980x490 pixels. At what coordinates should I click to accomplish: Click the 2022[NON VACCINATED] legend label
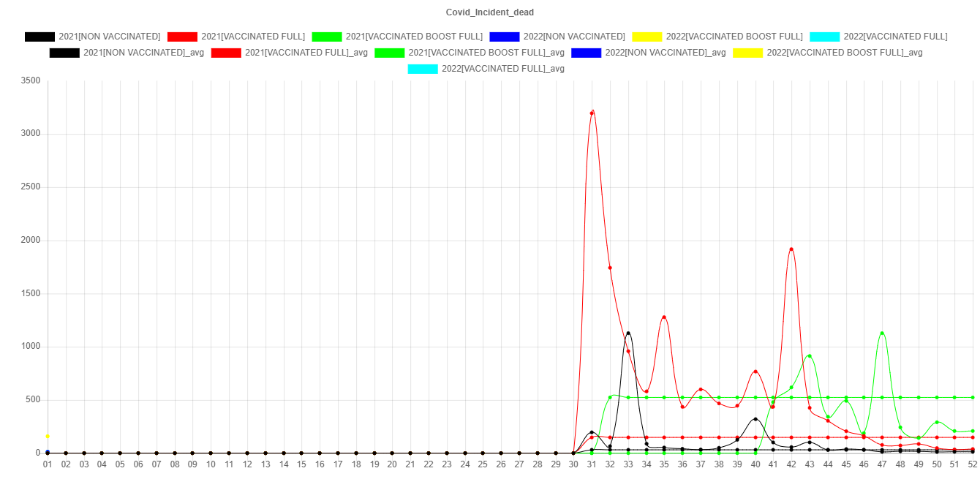(574, 37)
